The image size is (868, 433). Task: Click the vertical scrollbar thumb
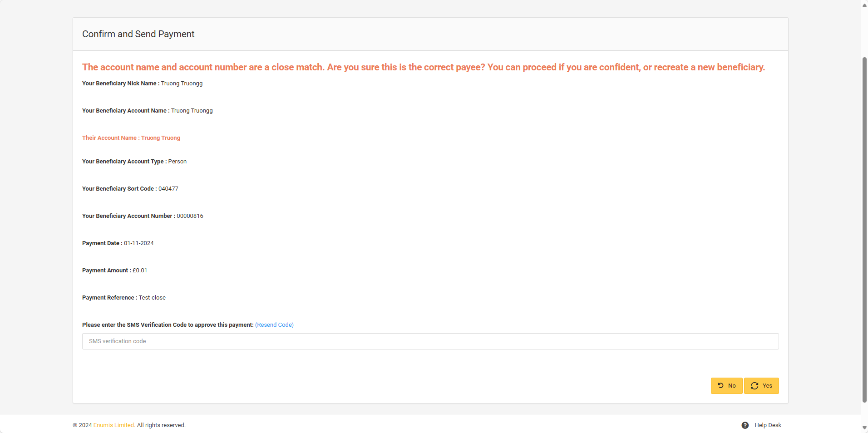point(864,227)
